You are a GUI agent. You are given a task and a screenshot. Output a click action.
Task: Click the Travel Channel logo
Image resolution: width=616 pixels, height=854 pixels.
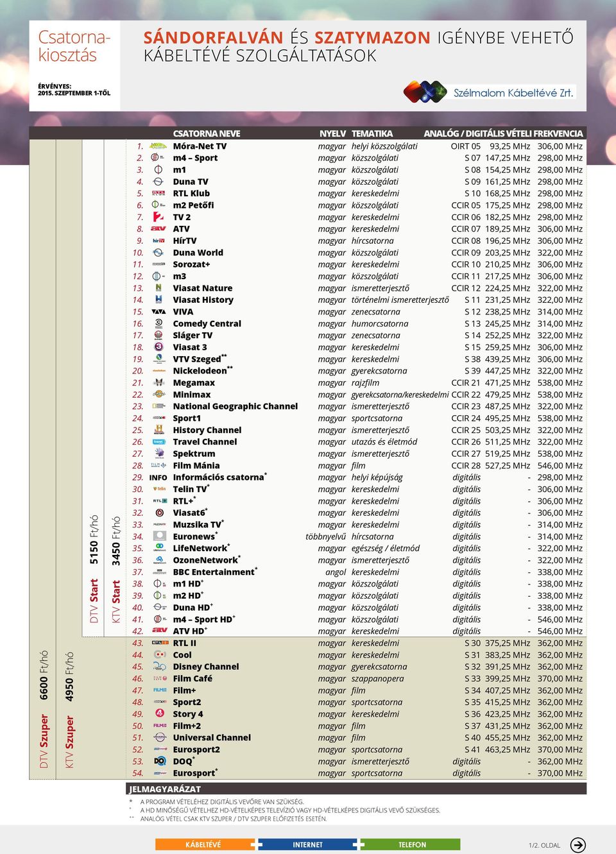click(158, 442)
